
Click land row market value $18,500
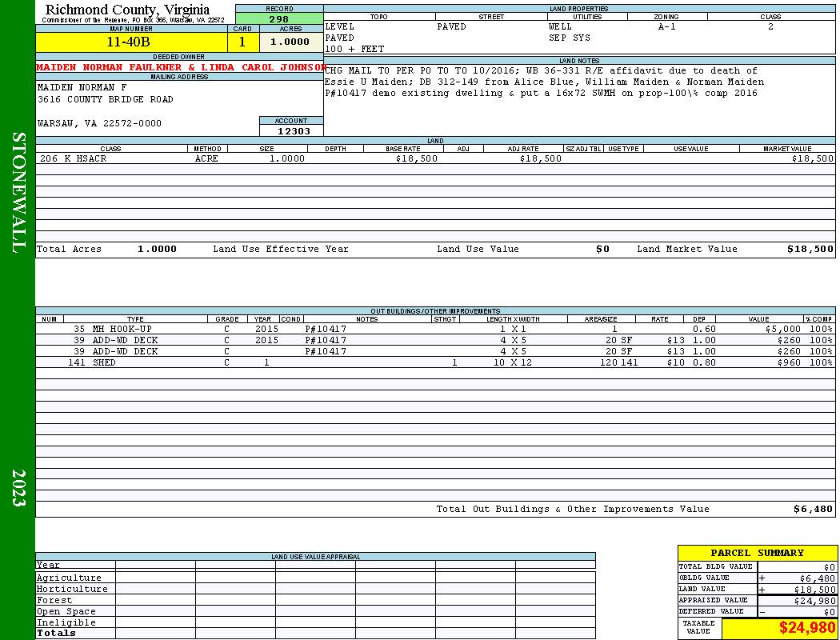pos(813,159)
